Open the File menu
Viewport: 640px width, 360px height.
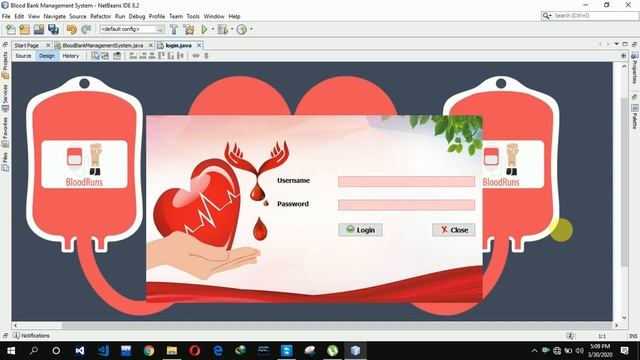coord(6,16)
